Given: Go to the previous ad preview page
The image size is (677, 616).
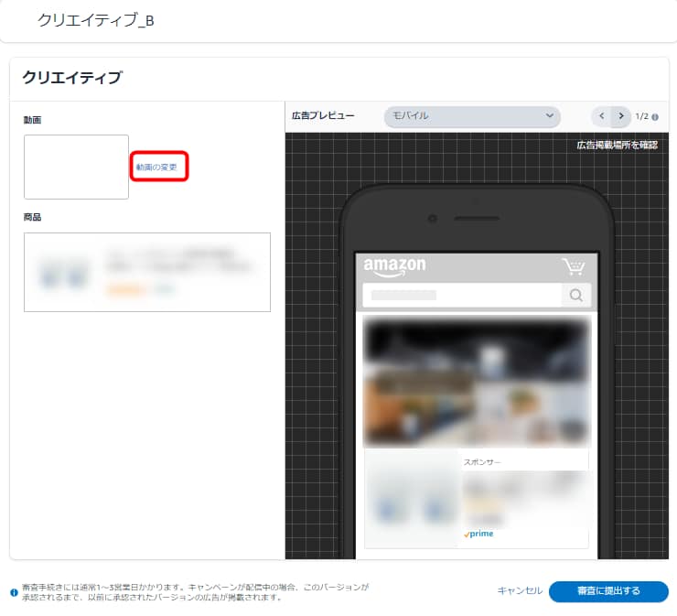Looking at the screenshot, I should 601,116.
